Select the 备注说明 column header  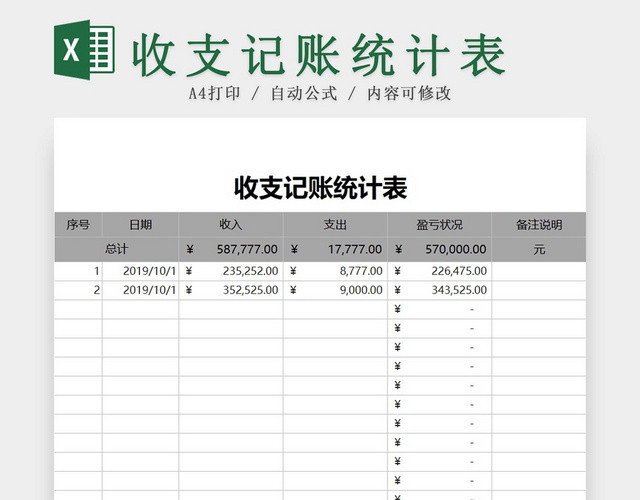[539, 224]
